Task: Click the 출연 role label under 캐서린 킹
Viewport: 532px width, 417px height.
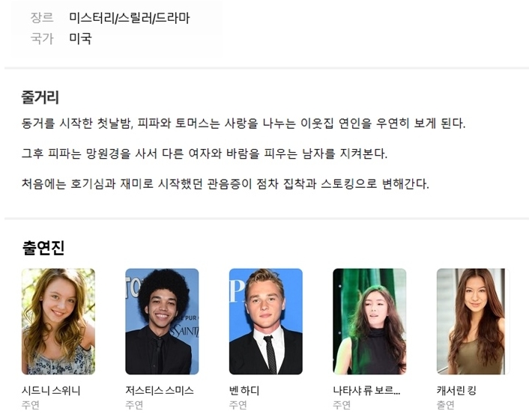Action: (446, 405)
